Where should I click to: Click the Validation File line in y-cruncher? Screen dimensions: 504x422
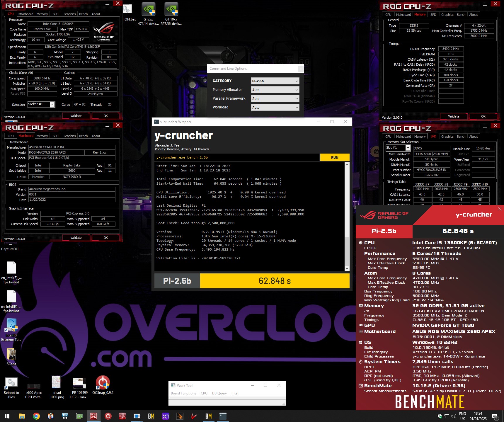click(x=198, y=258)
